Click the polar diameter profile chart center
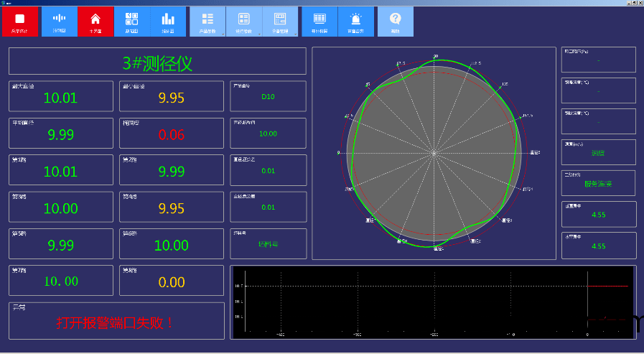The width and height of the screenshot is (644, 354). [434, 152]
